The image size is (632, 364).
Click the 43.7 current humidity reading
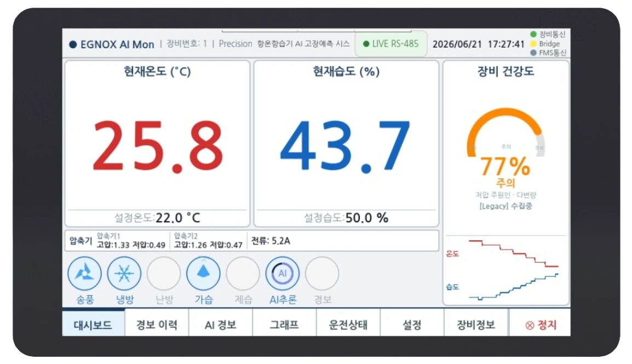(x=346, y=147)
